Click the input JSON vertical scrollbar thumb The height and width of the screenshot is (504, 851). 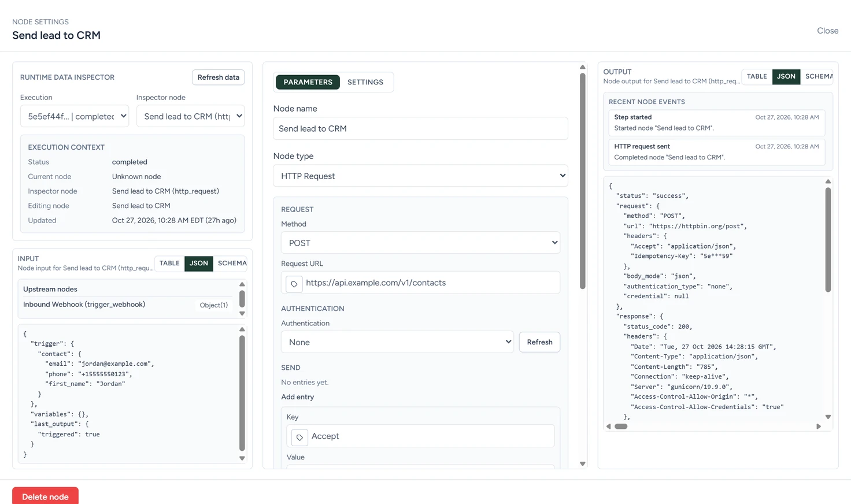point(242,393)
